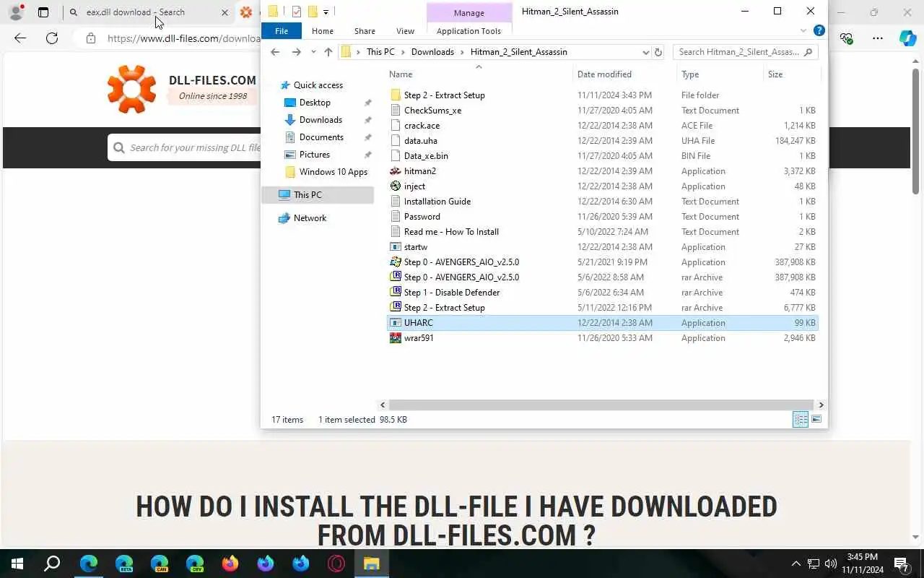Image resolution: width=924 pixels, height=578 pixels.
Task: Open Copilot icon in Edge
Action: point(908,38)
